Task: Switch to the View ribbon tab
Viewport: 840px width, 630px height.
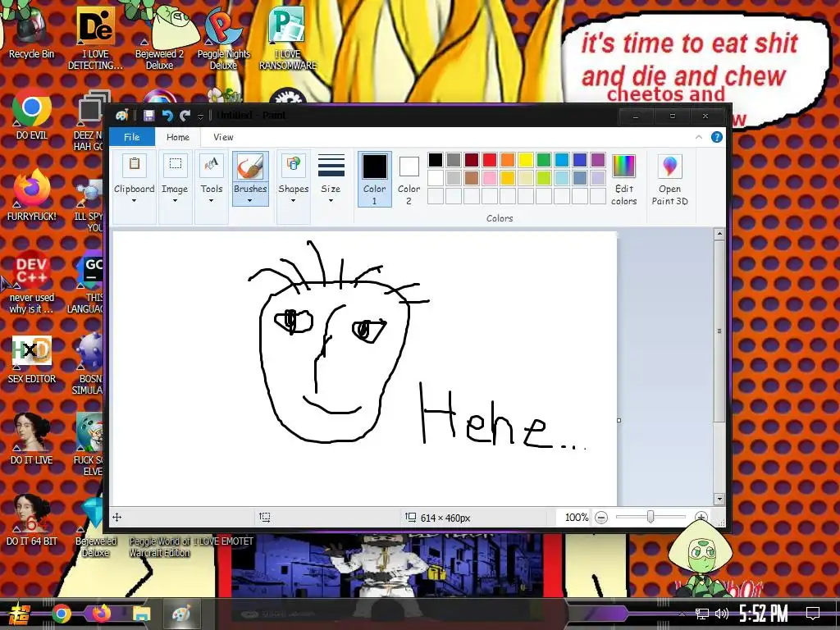Action: pyautogui.click(x=223, y=137)
